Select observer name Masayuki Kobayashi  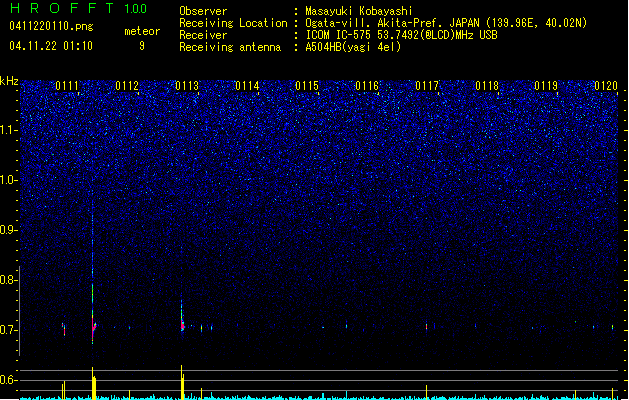tap(359, 11)
